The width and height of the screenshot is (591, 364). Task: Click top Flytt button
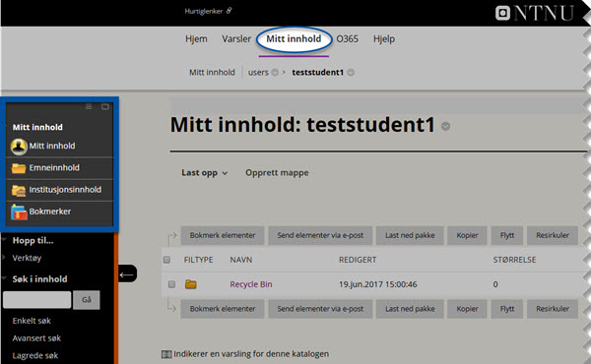click(x=507, y=235)
